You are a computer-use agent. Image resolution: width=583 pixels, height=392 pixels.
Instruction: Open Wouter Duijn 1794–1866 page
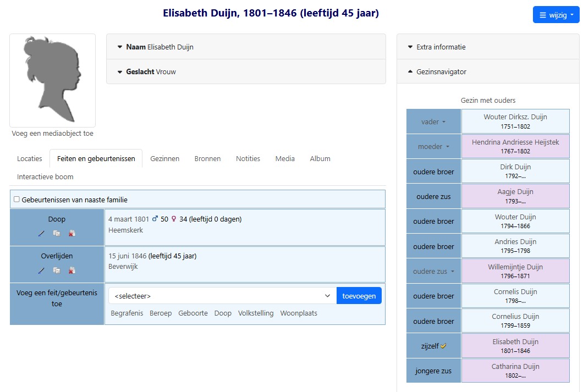click(x=515, y=217)
